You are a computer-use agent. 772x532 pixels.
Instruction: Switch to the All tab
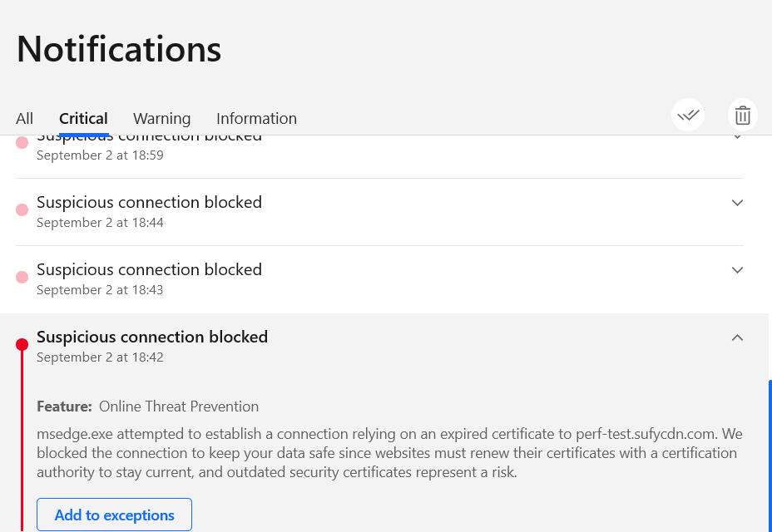pos(25,119)
